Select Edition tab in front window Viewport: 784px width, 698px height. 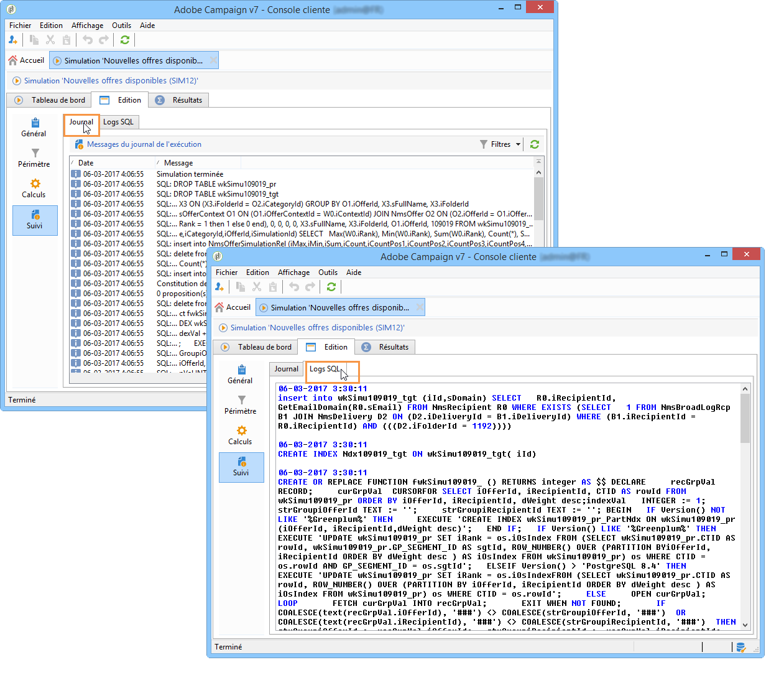(327, 347)
